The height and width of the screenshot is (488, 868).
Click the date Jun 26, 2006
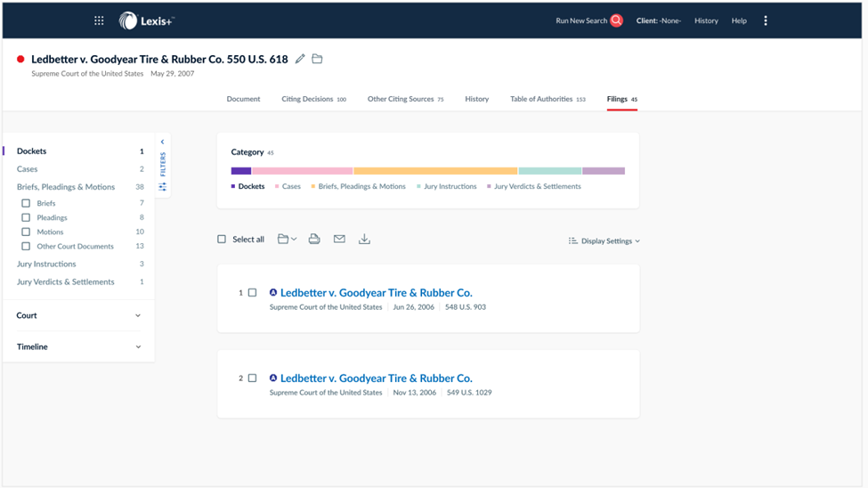coord(413,307)
